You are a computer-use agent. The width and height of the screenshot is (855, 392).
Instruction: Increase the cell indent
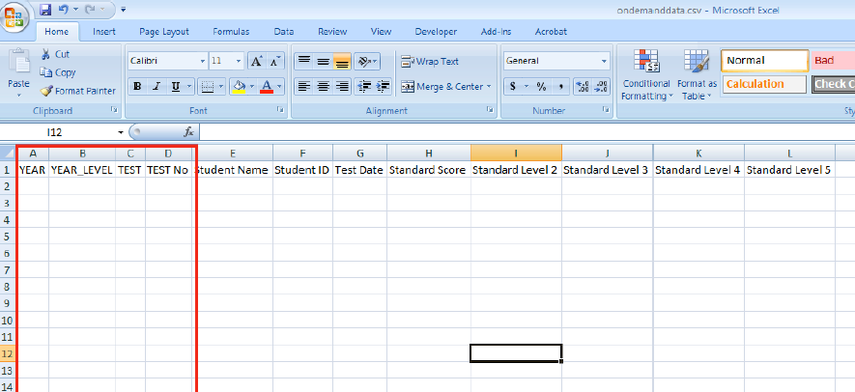pyautogui.click(x=383, y=86)
